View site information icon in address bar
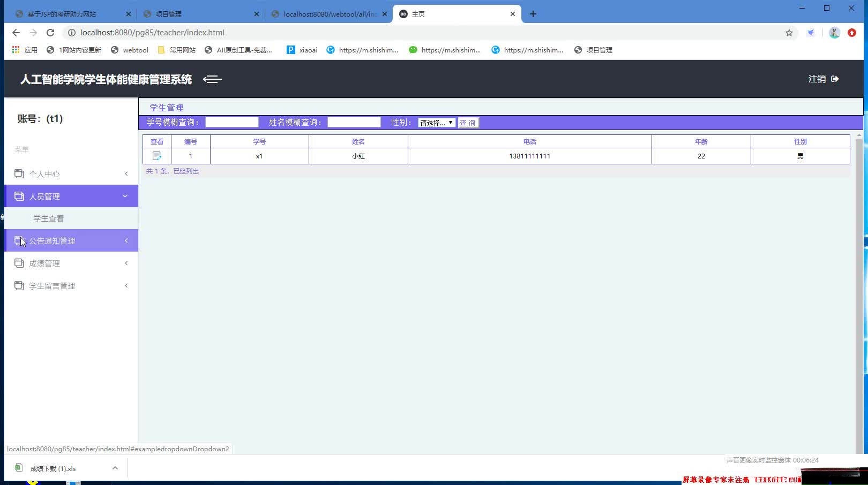 click(71, 33)
